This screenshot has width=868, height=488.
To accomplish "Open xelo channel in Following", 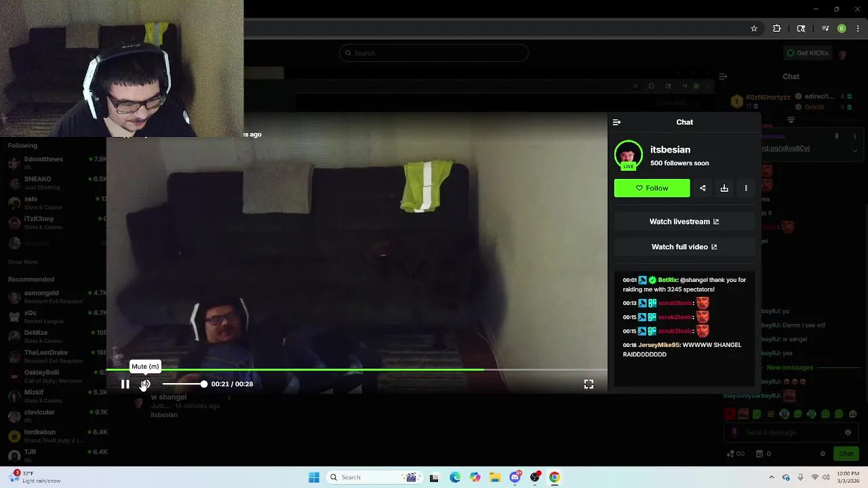I will click(57, 203).
